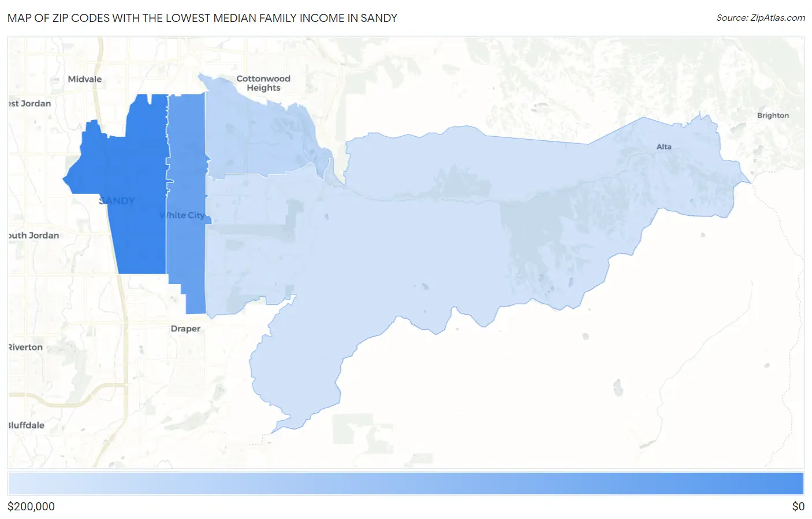The height and width of the screenshot is (519, 812).
Task: Click the West Jordan map label
Action: 29,103
